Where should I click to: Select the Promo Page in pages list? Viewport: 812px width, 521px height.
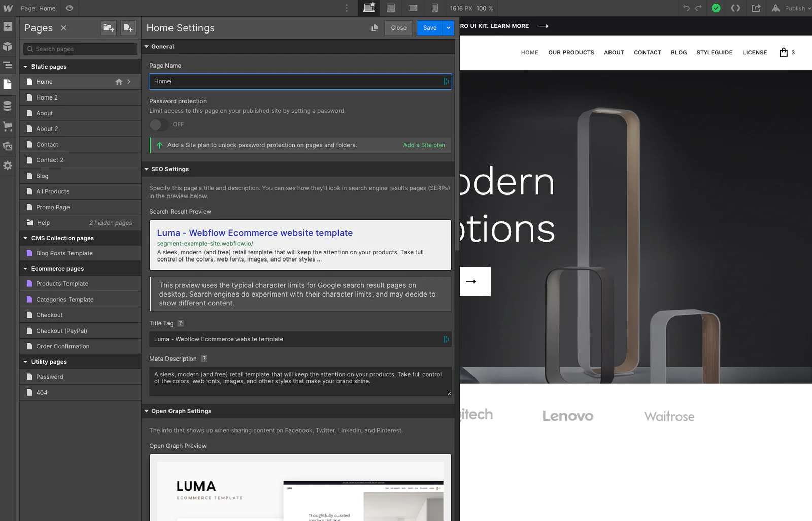(x=53, y=207)
